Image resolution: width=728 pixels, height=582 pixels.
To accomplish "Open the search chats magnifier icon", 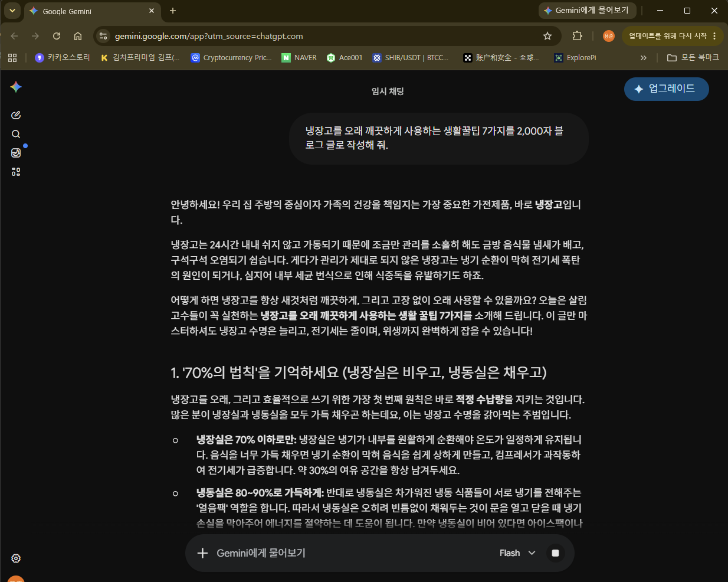I will point(16,134).
